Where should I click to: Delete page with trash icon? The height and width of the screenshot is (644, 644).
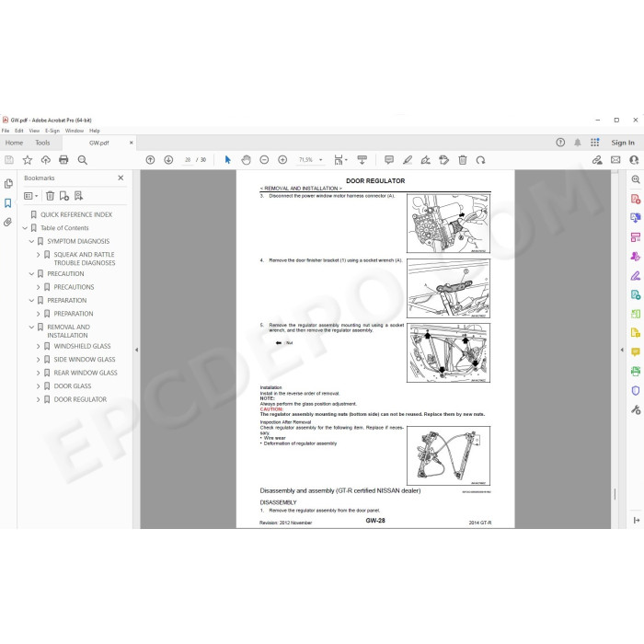463,160
